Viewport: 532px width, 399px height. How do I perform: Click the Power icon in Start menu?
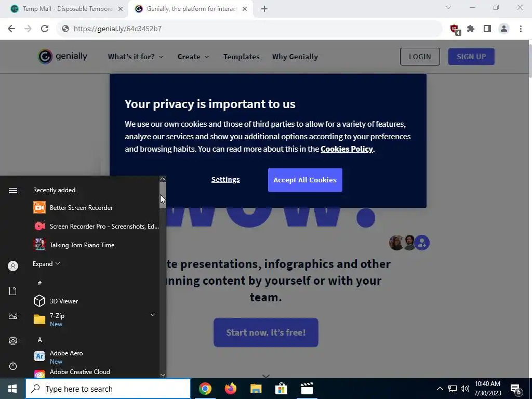click(13, 366)
